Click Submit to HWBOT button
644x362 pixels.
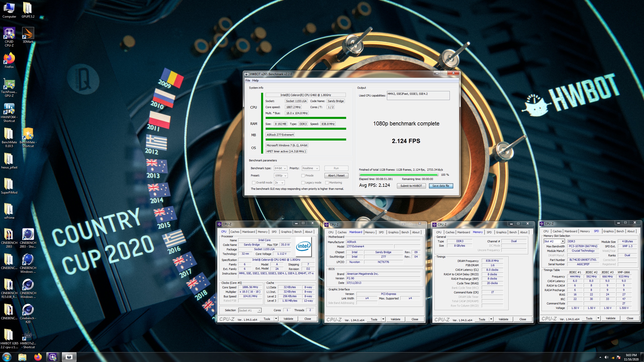pyautogui.click(x=411, y=186)
